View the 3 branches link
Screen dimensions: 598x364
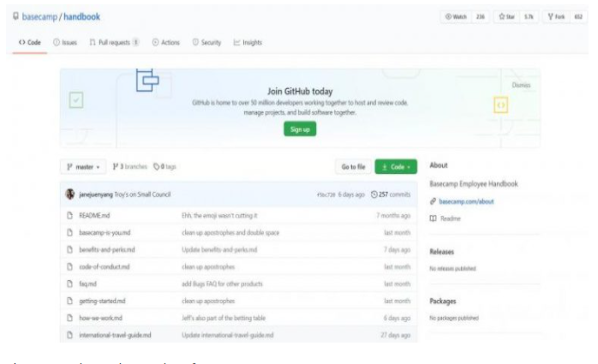[129, 166]
